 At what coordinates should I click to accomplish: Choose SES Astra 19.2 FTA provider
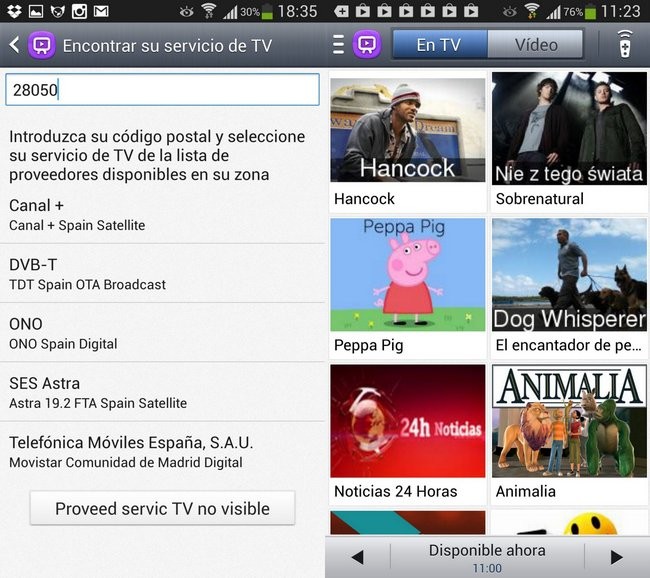click(162, 392)
